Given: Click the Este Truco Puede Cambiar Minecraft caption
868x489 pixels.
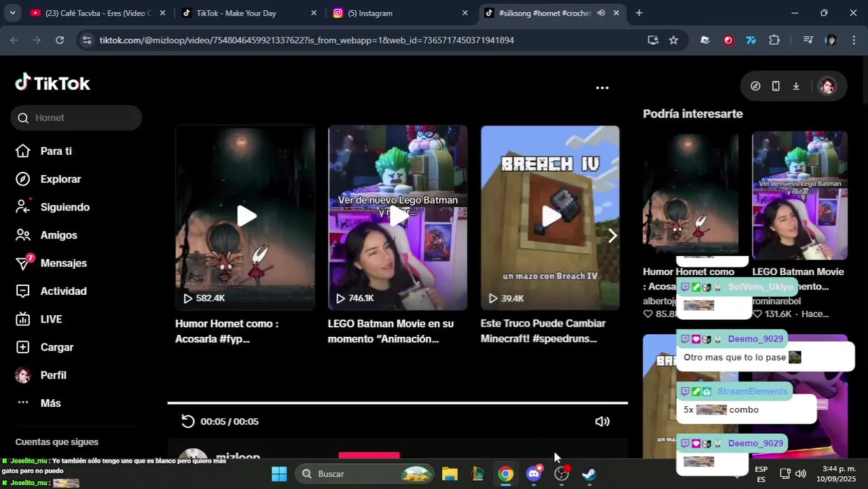Looking at the screenshot, I should [x=543, y=331].
